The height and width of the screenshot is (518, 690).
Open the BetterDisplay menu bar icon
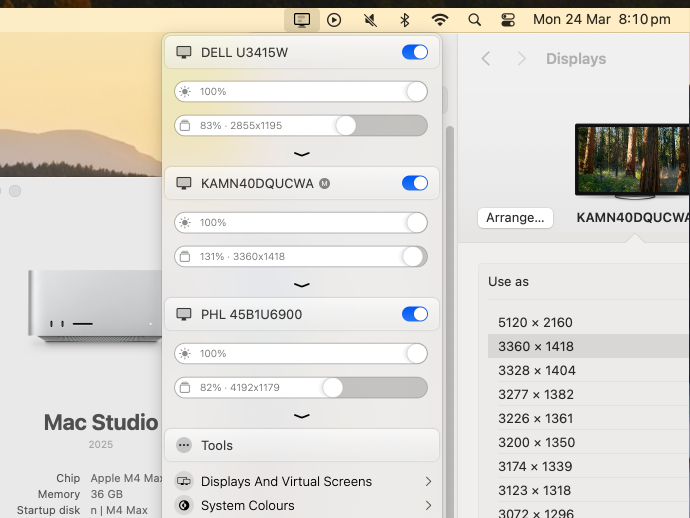[301, 20]
